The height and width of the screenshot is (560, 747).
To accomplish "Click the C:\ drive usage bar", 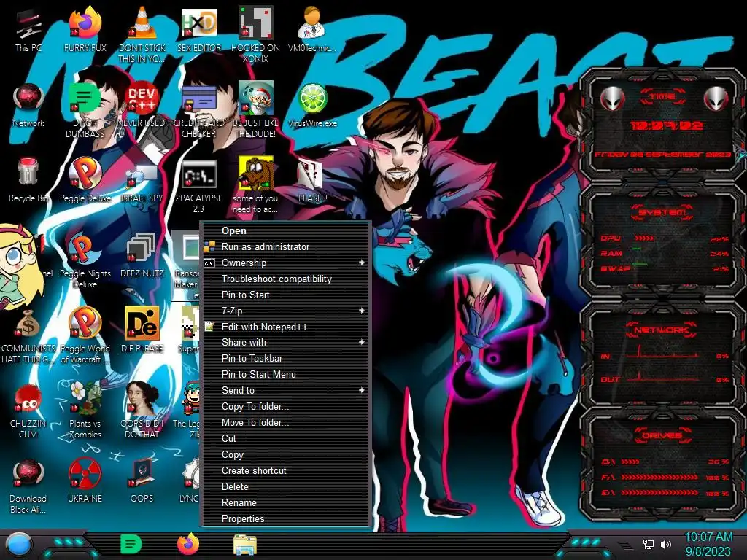I will 630,462.
